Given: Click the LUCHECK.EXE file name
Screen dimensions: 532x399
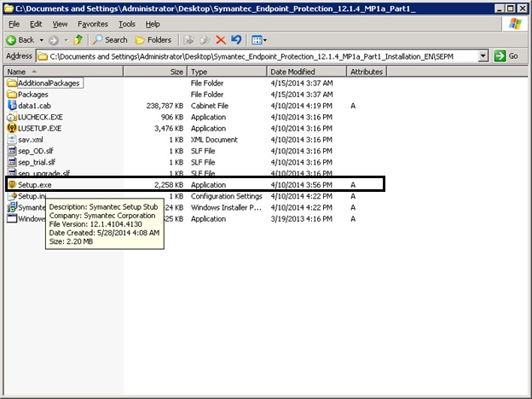Looking at the screenshot, I should tap(40, 117).
